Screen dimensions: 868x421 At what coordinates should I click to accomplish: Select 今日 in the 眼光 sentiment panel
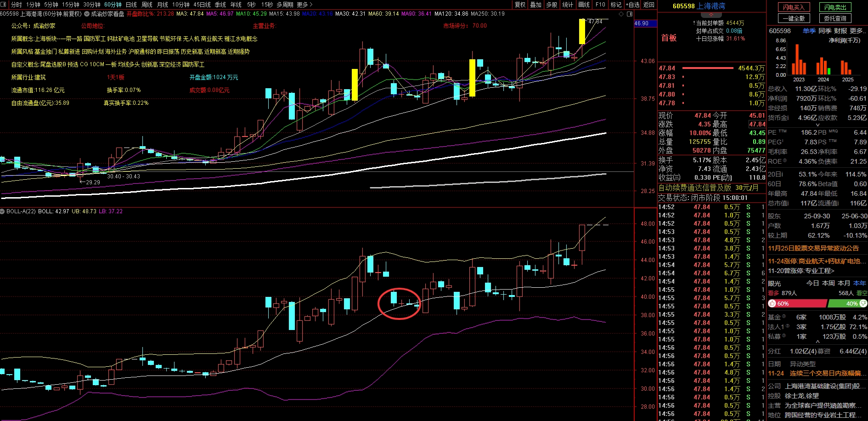click(813, 283)
